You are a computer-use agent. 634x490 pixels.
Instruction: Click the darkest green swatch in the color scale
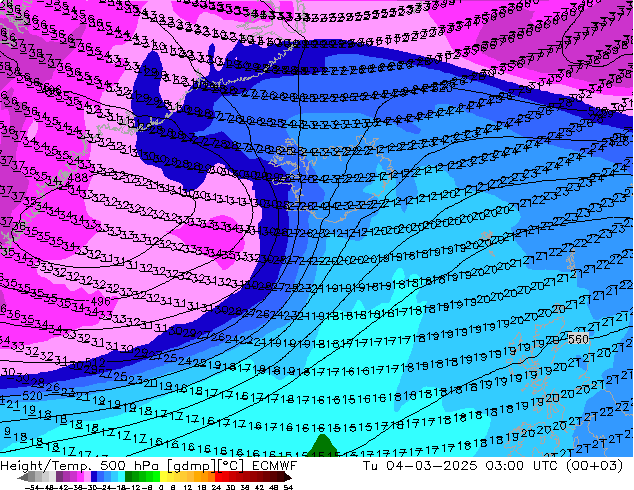tap(129, 477)
